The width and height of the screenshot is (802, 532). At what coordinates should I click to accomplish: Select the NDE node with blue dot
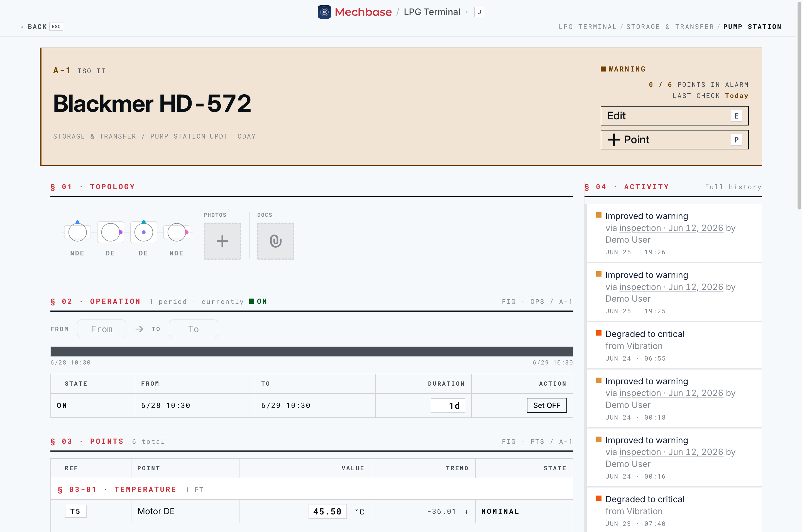pyautogui.click(x=77, y=232)
